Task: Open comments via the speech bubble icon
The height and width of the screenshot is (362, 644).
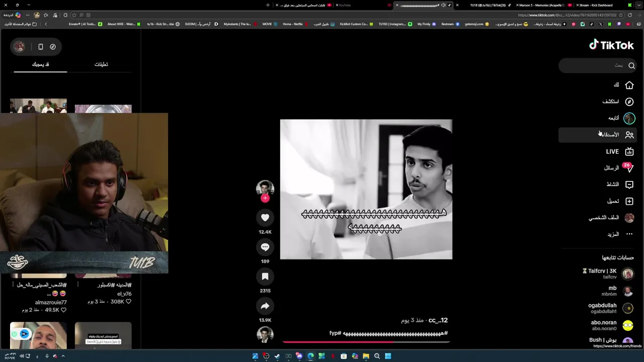Action: click(265, 247)
